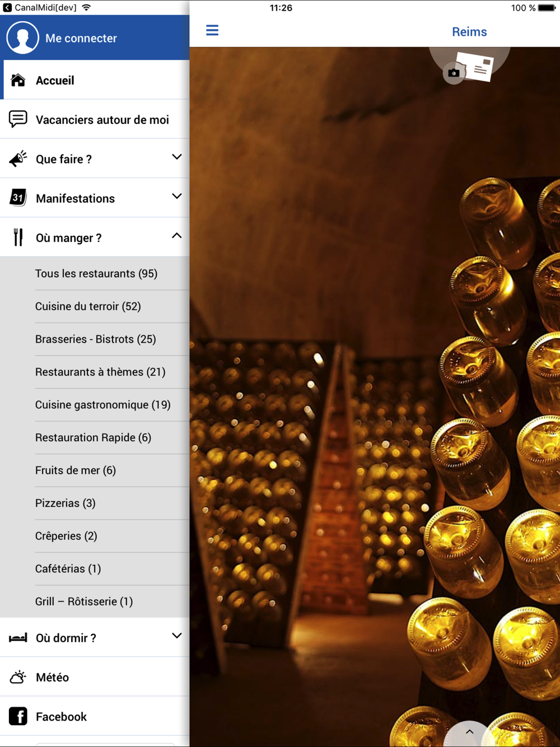Image resolution: width=560 pixels, height=747 pixels.
Task: Tap the camera icon on the photo
Action: click(454, 73)
